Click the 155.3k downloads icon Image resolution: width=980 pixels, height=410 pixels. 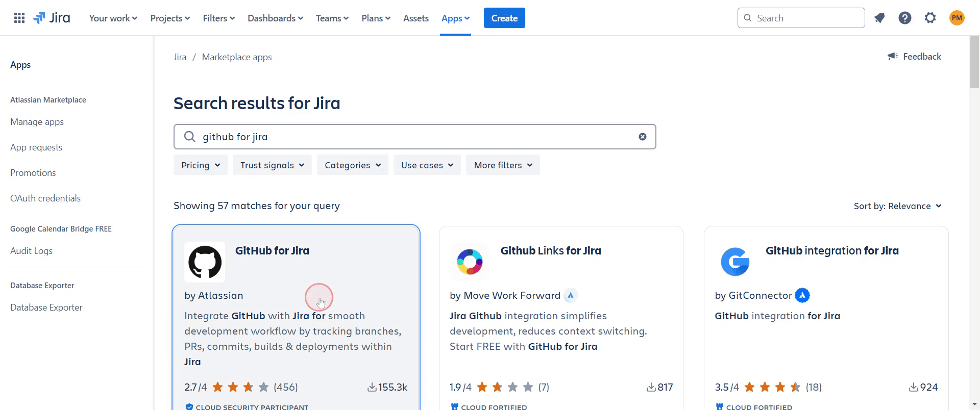[372, 388]
